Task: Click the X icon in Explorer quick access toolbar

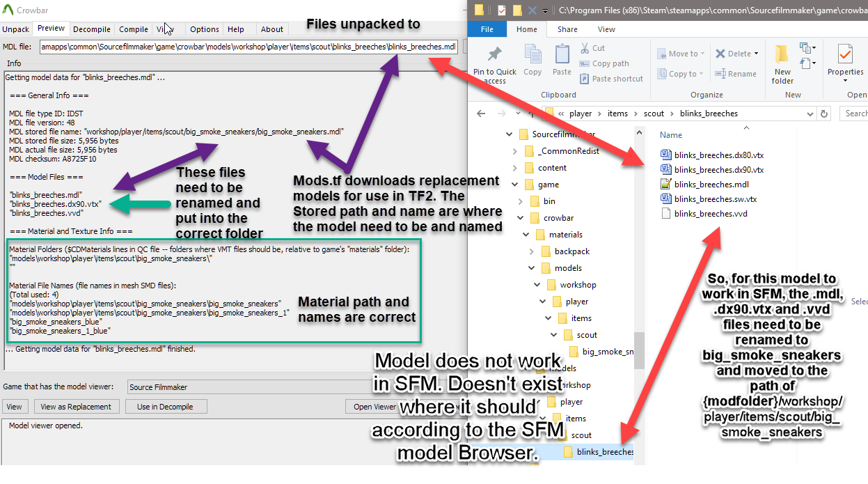Action: pos(532,10)
